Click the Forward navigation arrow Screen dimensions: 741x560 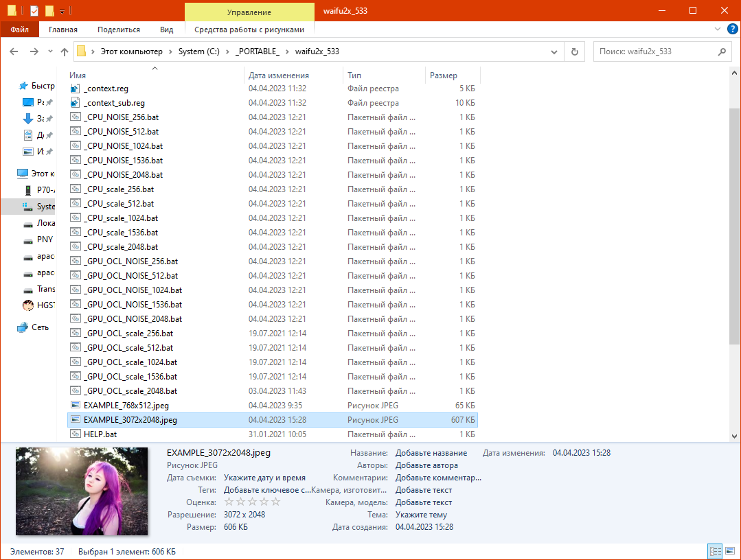click(x=34, y=51)
